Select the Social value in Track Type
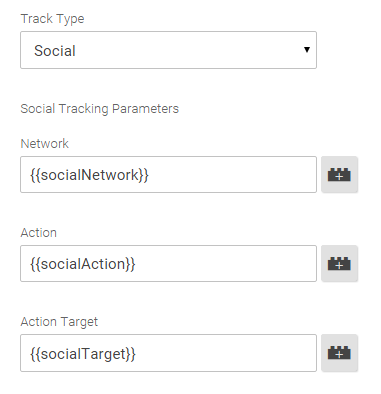 pos(55,51)
